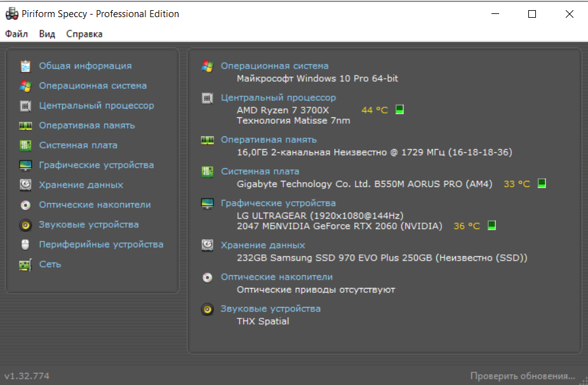
Task: Click the 33 °C motherboard temperature value
Action: click(x=516, y=184)
